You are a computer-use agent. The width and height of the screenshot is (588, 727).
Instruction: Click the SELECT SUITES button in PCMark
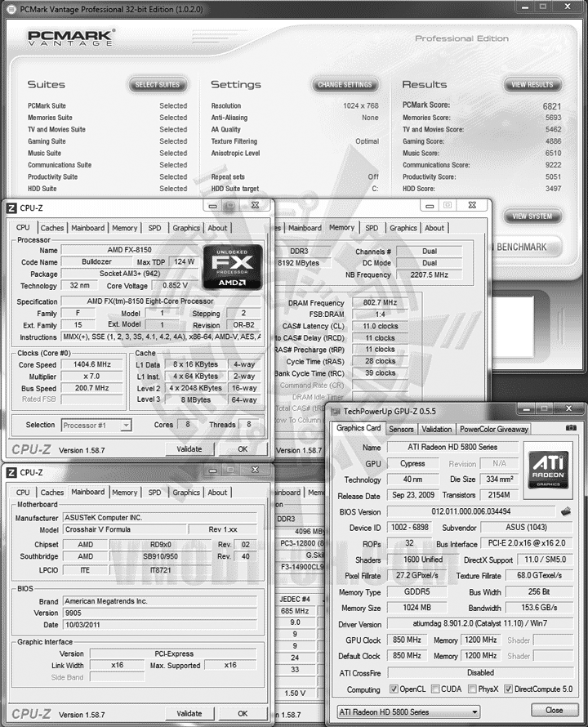coord(157,84)
